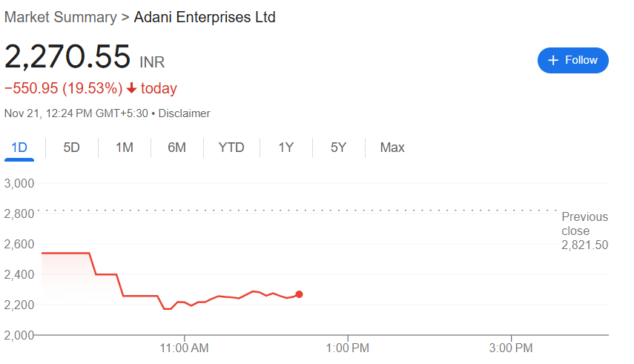Click the red down arrow icon

tap(132, 89)
